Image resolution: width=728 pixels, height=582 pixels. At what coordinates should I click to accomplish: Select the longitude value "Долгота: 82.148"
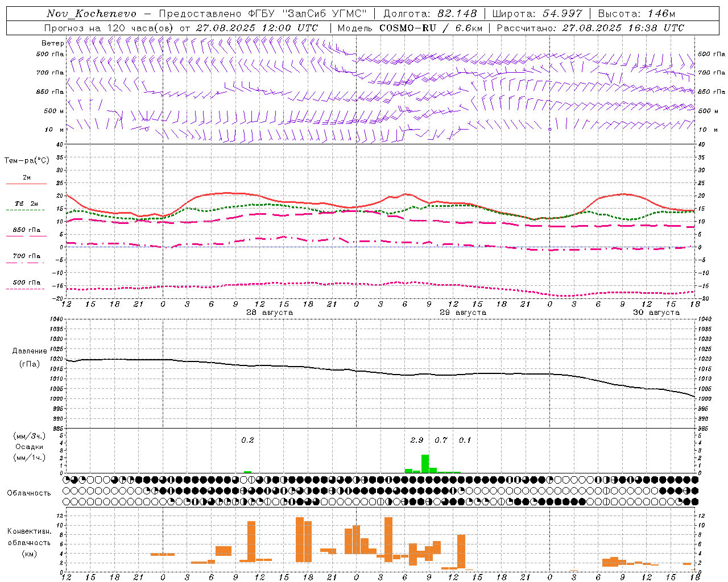click(x=430, y=14)
